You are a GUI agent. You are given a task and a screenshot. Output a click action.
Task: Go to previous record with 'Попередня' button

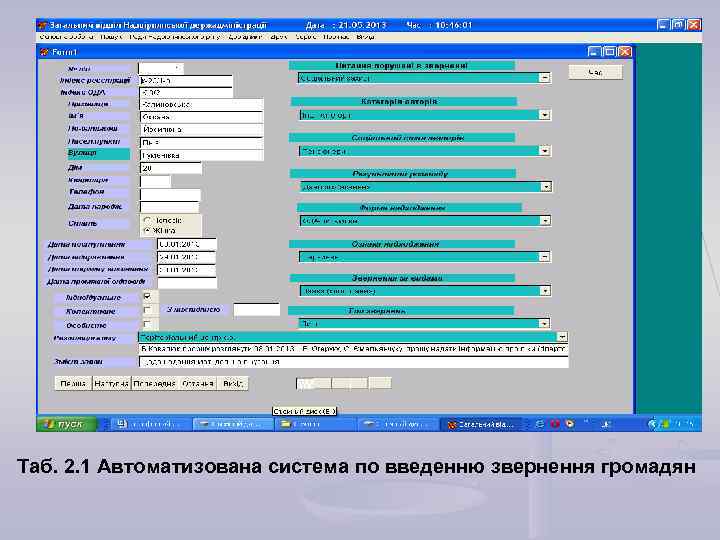(x=155, y=383)
